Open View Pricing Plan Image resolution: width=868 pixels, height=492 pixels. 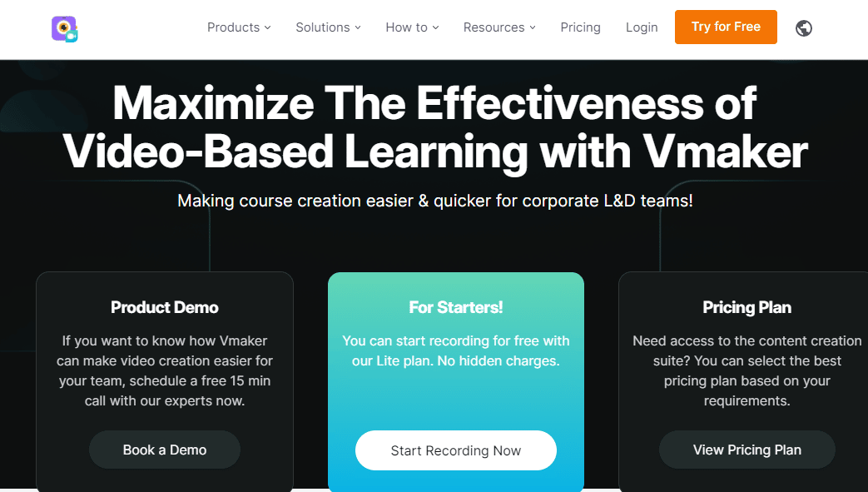746,450
